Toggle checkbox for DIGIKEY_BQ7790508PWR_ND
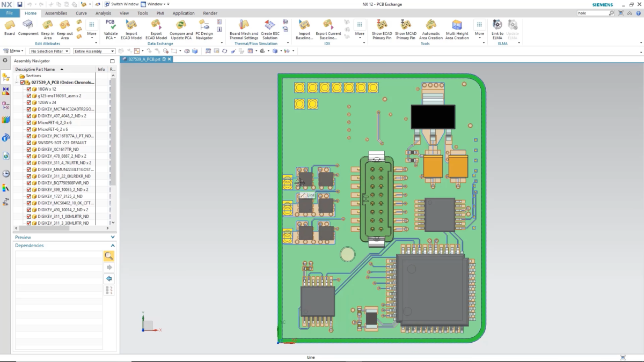 [29, 183]
